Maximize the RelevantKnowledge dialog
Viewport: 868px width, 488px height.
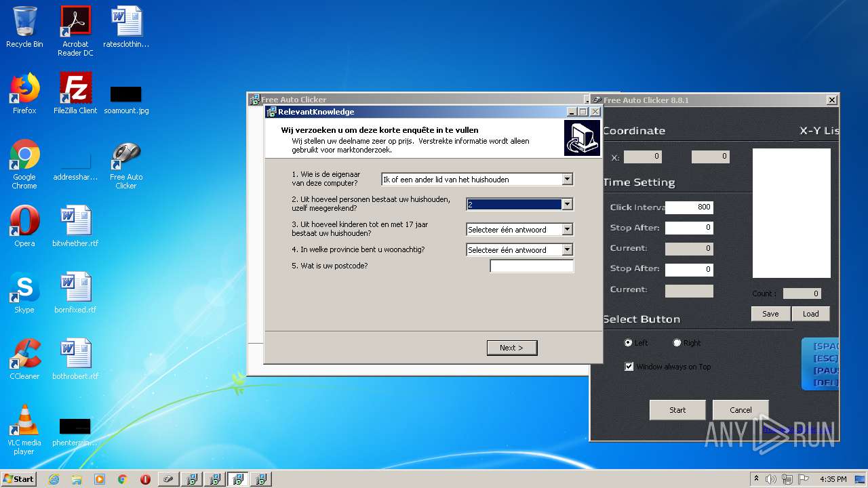point(583,112)
